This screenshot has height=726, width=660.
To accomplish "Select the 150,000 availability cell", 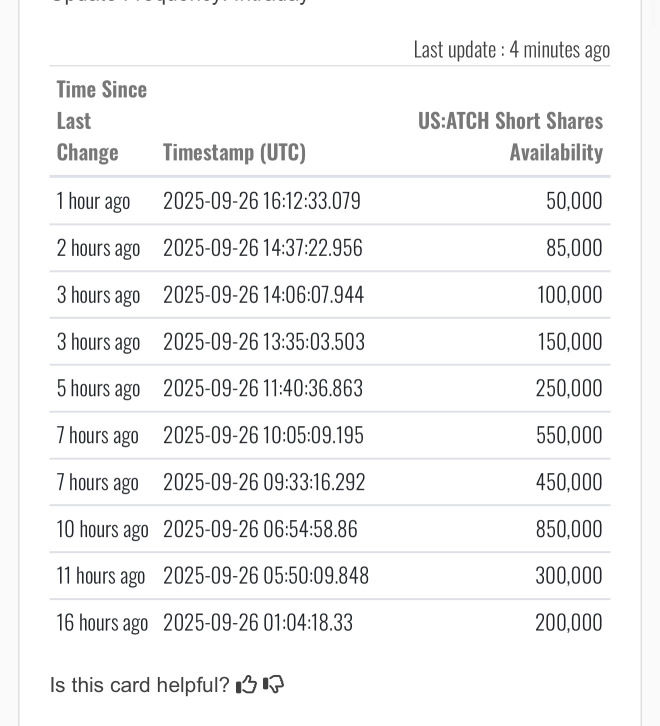I will coord(569,342).
